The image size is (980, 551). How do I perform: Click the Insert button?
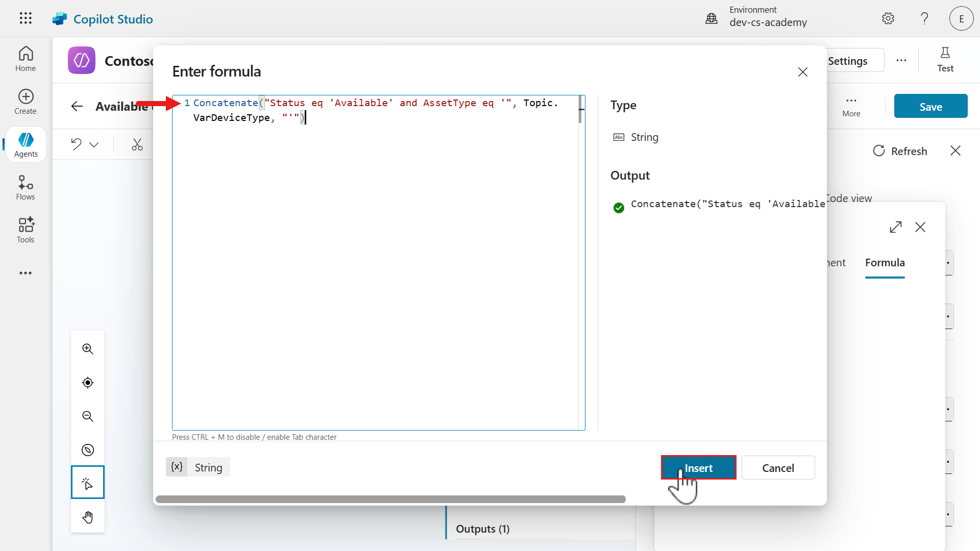tap(698, 468)
